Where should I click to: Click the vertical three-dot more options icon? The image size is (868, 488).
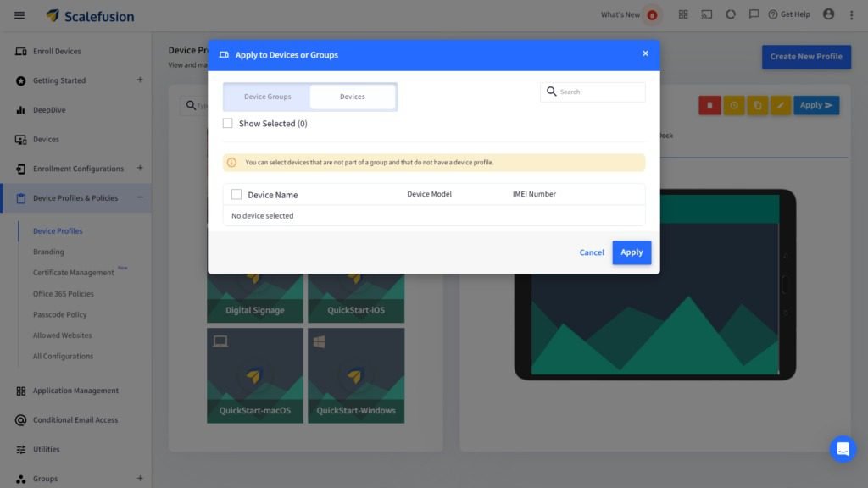click(x=851, y=15)
